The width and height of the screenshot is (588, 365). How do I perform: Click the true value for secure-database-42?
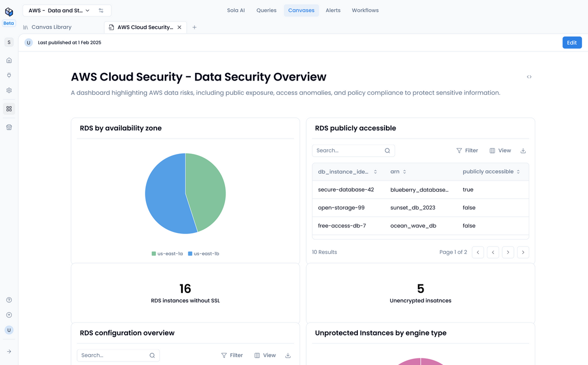click(x=468, y=190)
